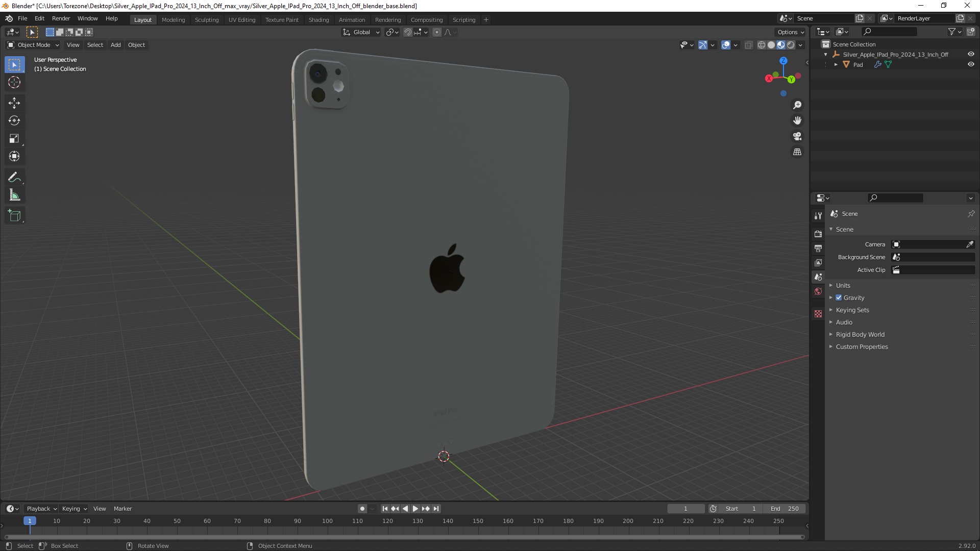The width and height of the screenshot is (980, 551).
Task: Pin the Scene properties panel
Action: coord(971,214)
